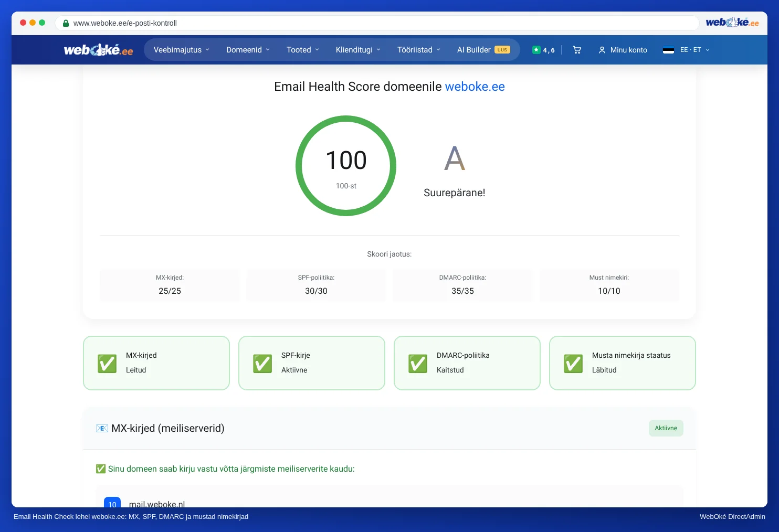779x532 pixels.
Task: Click the MX-kirjed 25/25 score cell
Action: pyautogui.click(x=170, y=285)
